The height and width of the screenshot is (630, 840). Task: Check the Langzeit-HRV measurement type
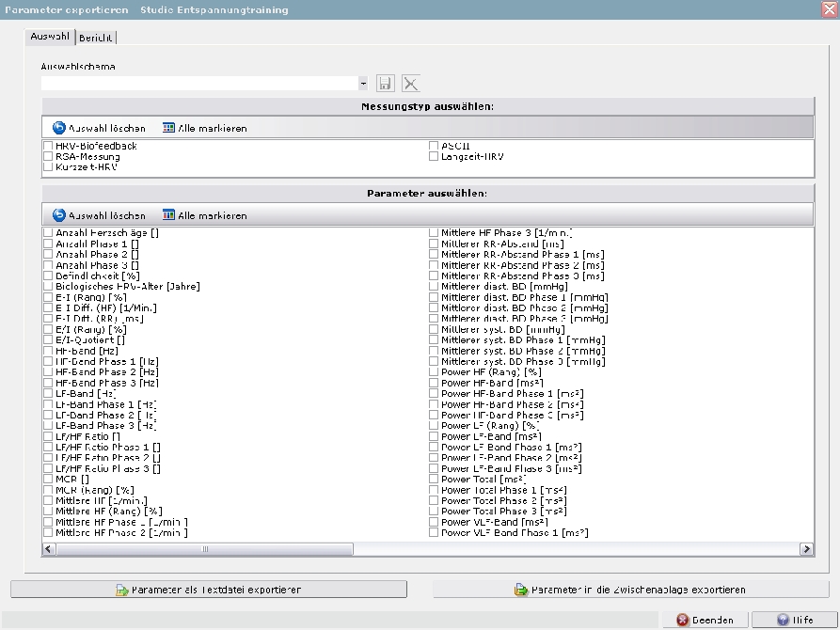[434, 157]
